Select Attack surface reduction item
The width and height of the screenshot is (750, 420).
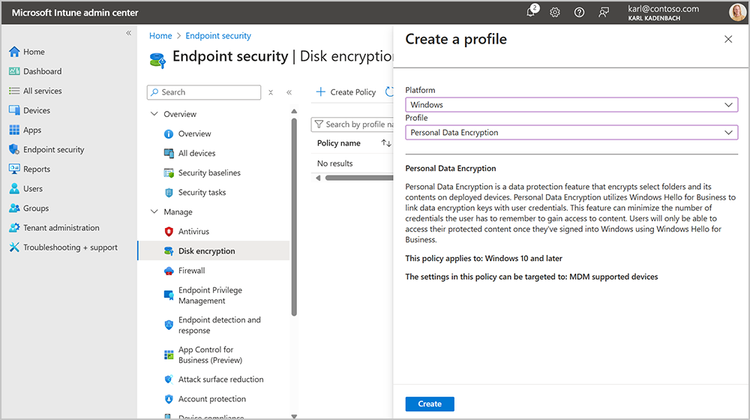pyautogui.click(x=220, y=379)
